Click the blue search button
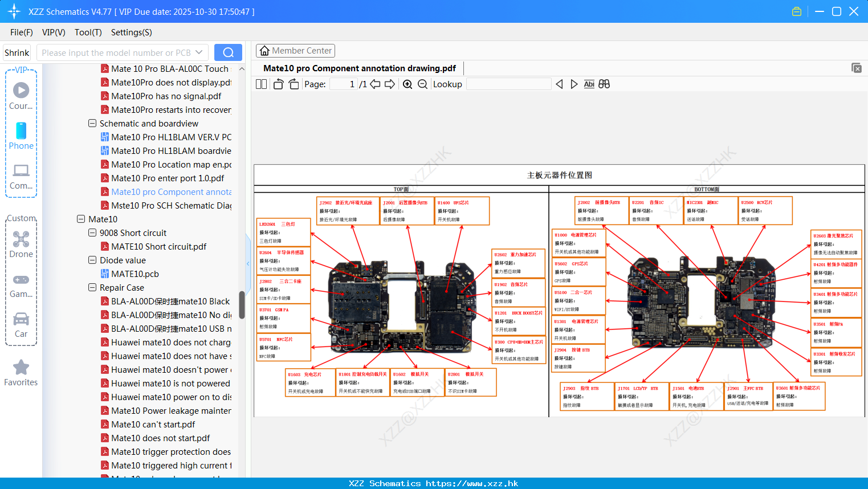868x489 pixels. coord(228,52)
